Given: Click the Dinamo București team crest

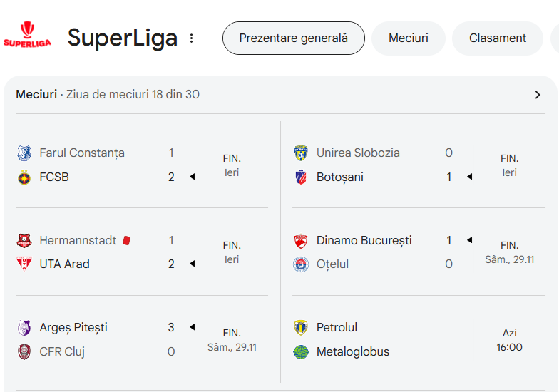Looking at the screenshot, I should click(301, 241).
